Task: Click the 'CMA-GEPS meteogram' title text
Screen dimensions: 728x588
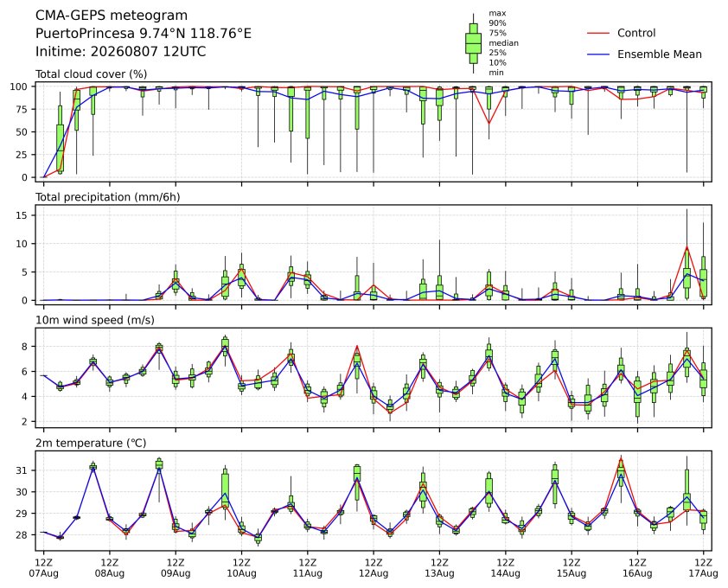Action: (112, 16)
